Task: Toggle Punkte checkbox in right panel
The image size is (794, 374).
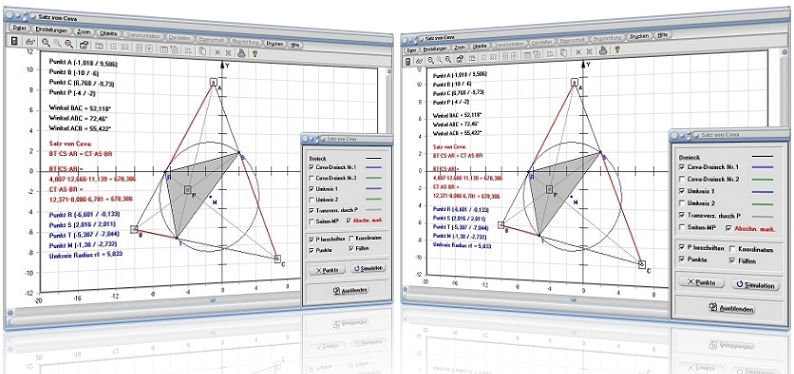Action: pos(682,259)
